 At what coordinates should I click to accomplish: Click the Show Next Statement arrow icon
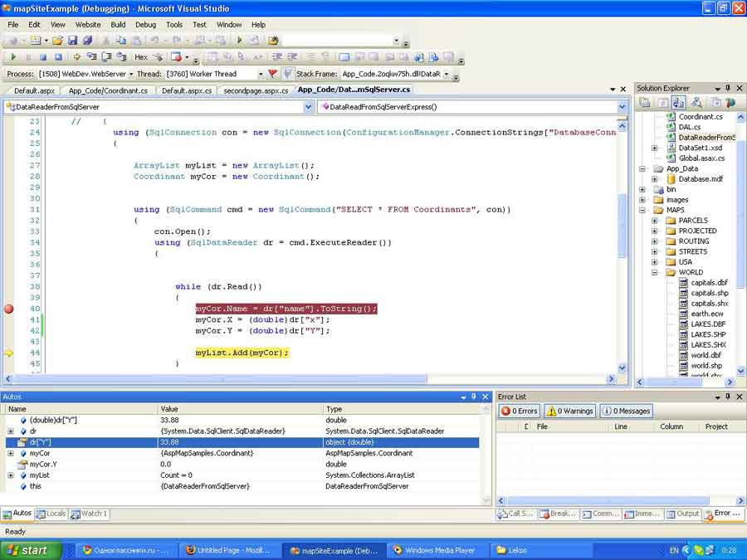pyautogui.click(x=76, y=57)
